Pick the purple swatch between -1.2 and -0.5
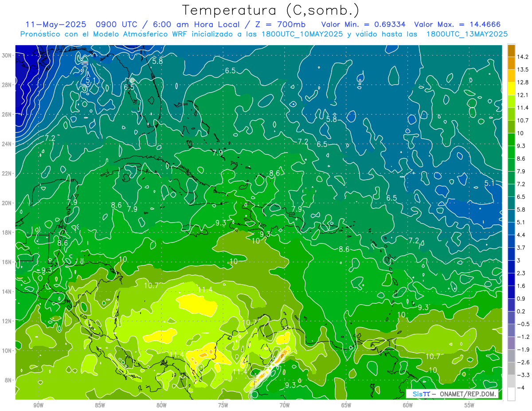The width and height of the screenshot is (532, 411). coord(511,330)
